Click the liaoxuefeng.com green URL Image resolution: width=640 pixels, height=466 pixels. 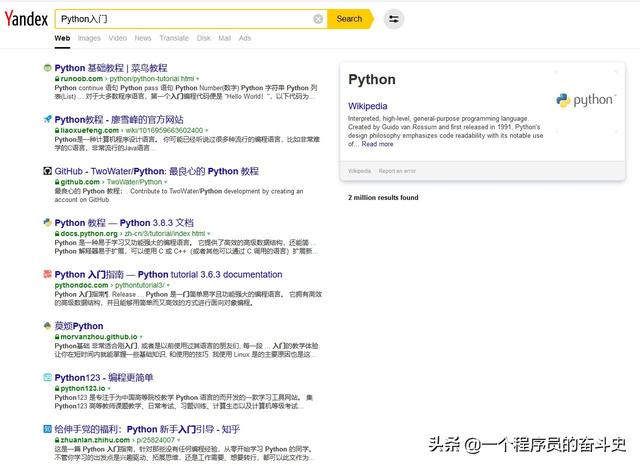point(131,131)
